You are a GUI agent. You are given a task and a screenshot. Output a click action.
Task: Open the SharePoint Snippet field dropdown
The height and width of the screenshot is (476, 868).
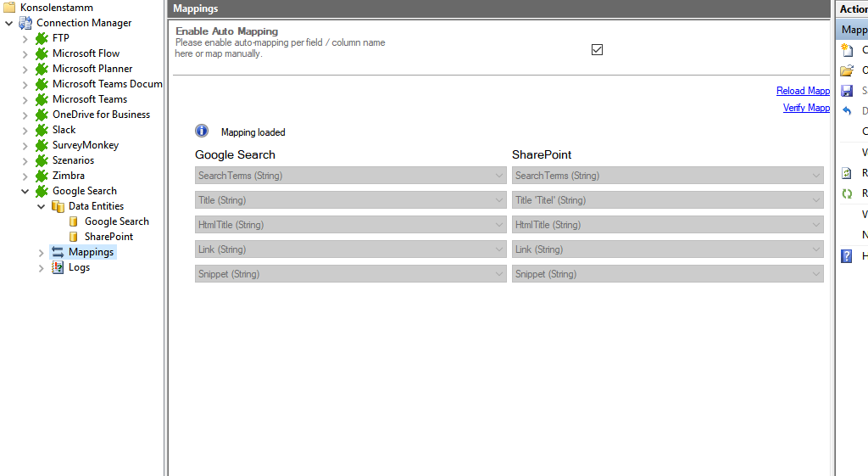[816, 274]
